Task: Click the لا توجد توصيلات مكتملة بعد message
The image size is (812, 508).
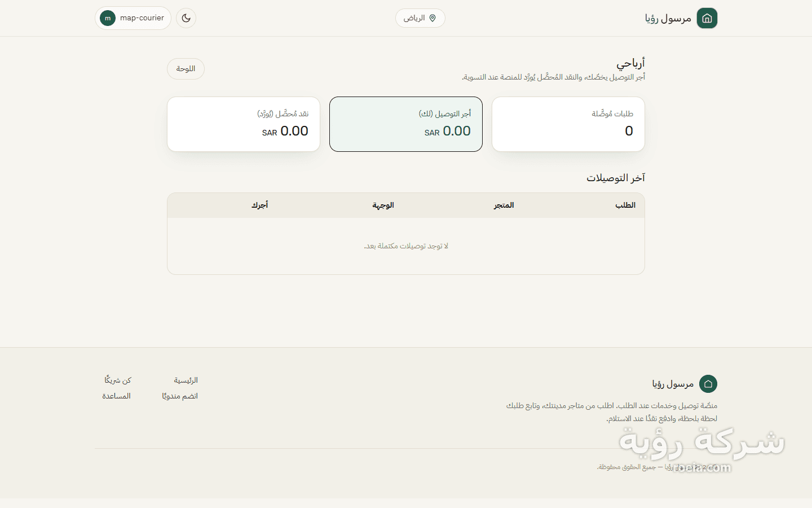Action: (x=406, y=246)
